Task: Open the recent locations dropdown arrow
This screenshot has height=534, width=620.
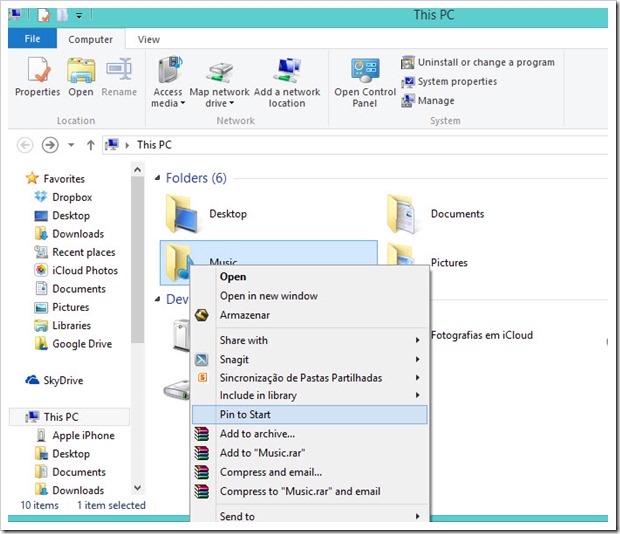Action: pyautogui.click(x=71, y=145)
